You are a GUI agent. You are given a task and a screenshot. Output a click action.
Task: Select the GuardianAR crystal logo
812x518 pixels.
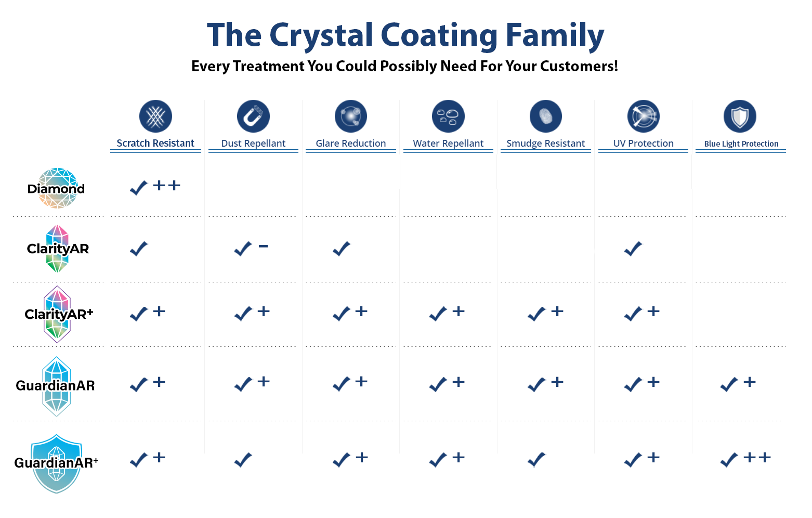(x=56, y=386)
